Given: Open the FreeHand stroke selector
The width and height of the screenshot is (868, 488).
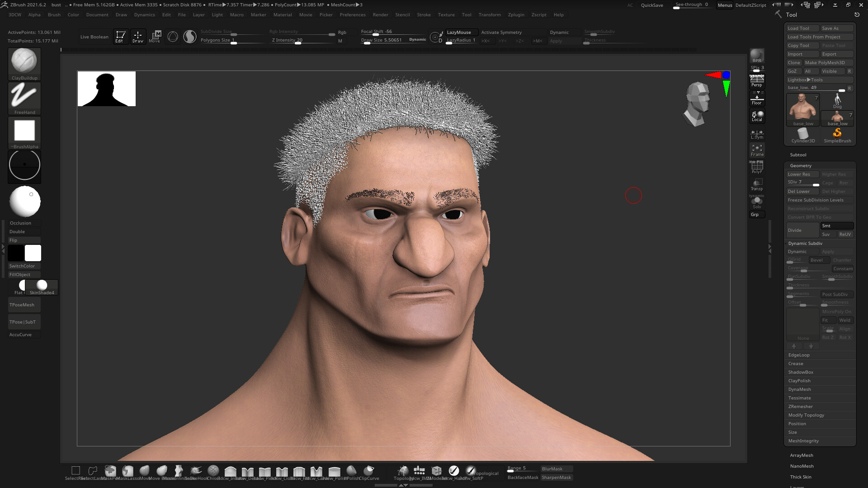Looking at the screenshot, I should 24,96.
